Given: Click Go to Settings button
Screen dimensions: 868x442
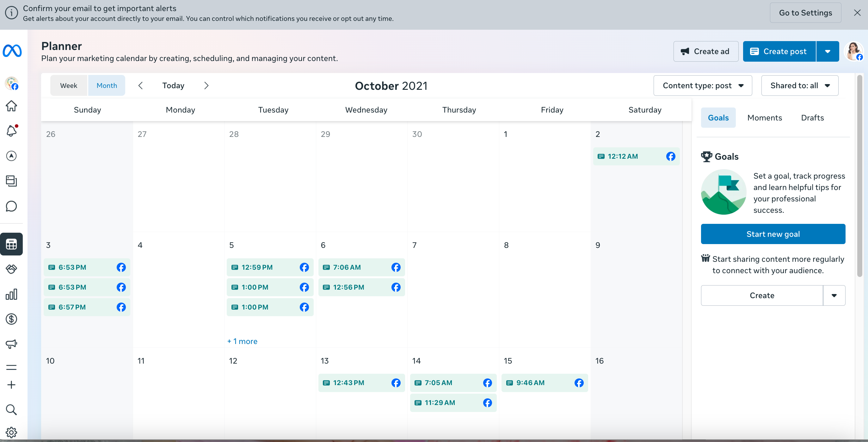Looking at the screenshot, I should point(805,13).
